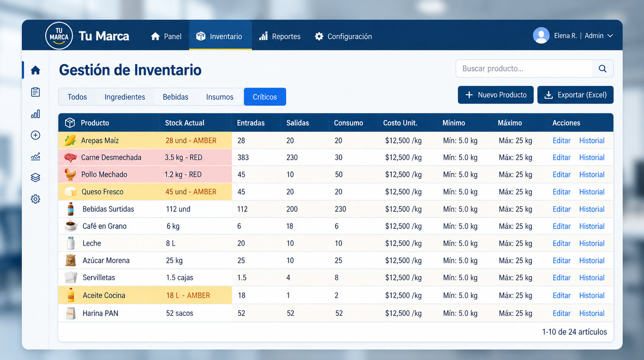Click the chicken icon for Pollo Mechado
This screenshot has width=644, height=360.
70,174
